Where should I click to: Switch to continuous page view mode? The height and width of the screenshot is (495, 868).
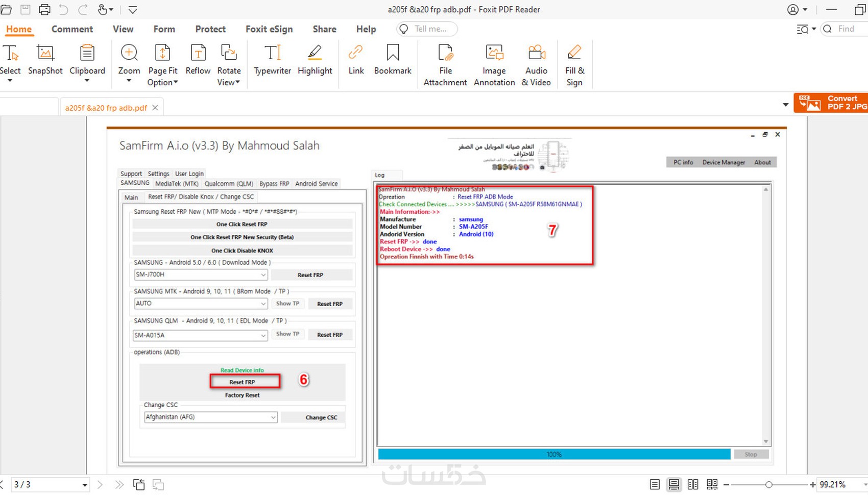coord(674,485)
